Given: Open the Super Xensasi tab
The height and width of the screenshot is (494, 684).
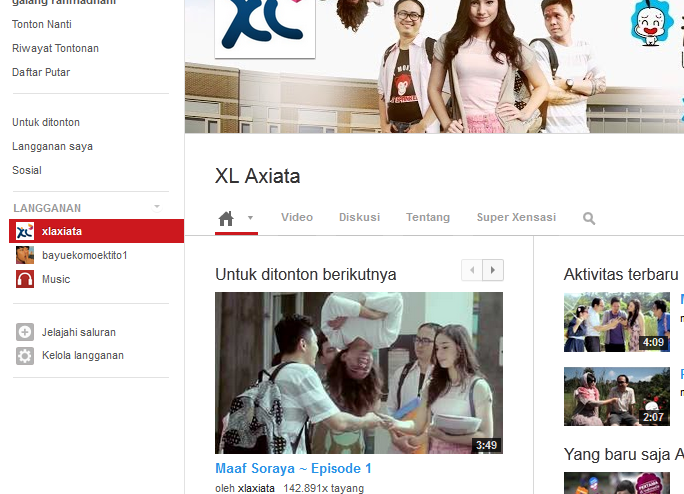Looking at the screenshot, I should [516, 217].
